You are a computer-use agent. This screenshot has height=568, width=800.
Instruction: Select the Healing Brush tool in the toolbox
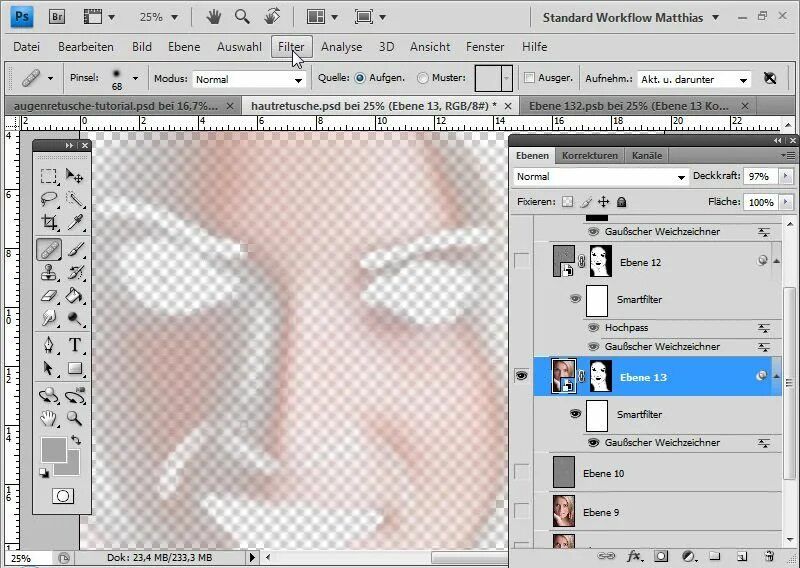click(x=49, y=250)
